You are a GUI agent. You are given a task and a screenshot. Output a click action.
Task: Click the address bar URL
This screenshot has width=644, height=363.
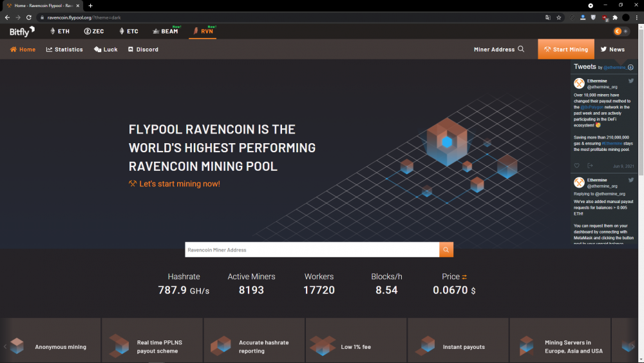coord(84,17)
